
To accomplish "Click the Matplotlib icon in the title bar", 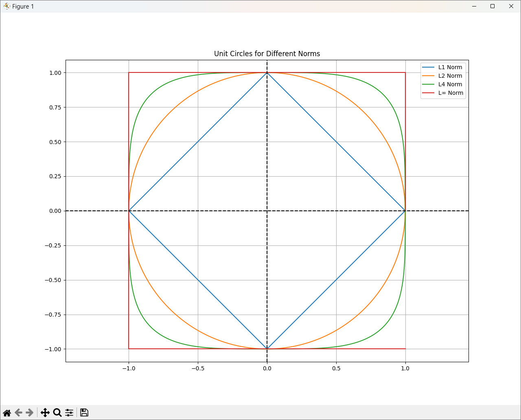I will click(x=7, y=6).
